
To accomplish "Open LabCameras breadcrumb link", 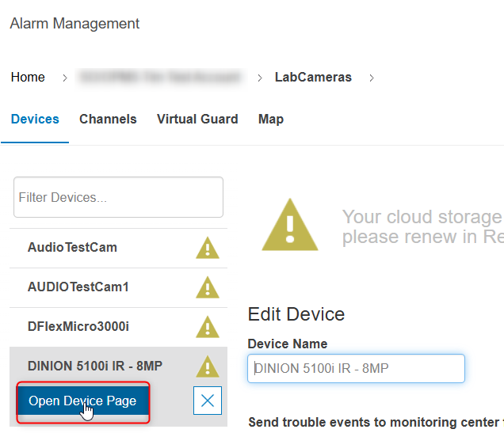I will point(313,78).
